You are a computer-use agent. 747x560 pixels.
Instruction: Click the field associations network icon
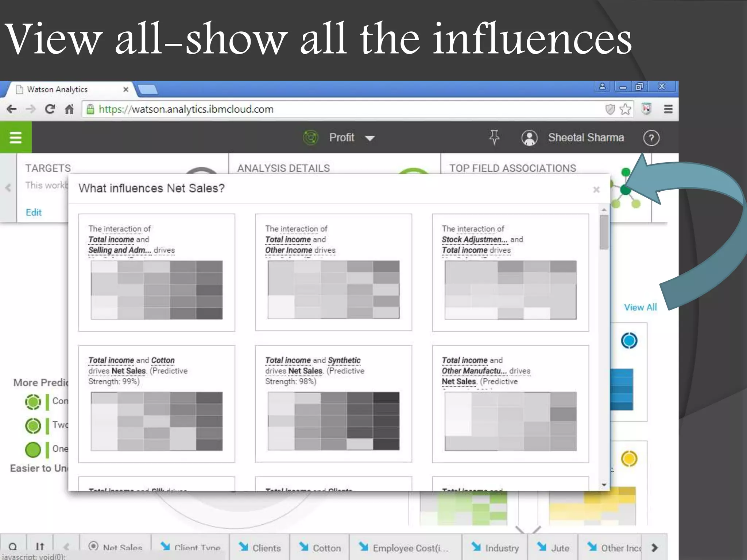coord(626,188)
